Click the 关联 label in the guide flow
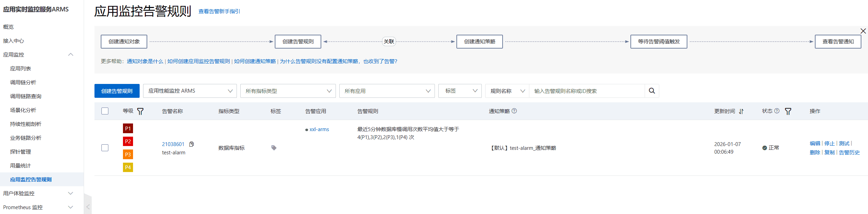Screen dimensions: 868x214 [389, 42]
